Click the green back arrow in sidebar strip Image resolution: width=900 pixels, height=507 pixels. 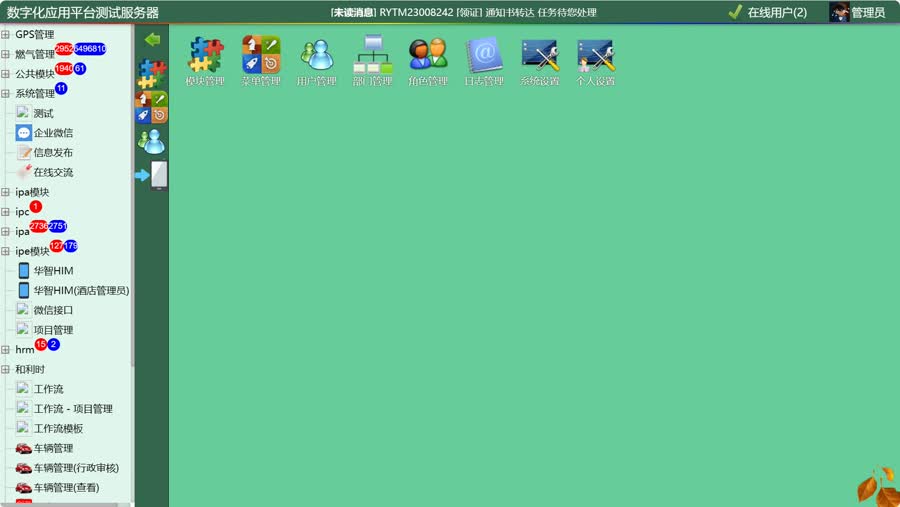pos(152,39)
